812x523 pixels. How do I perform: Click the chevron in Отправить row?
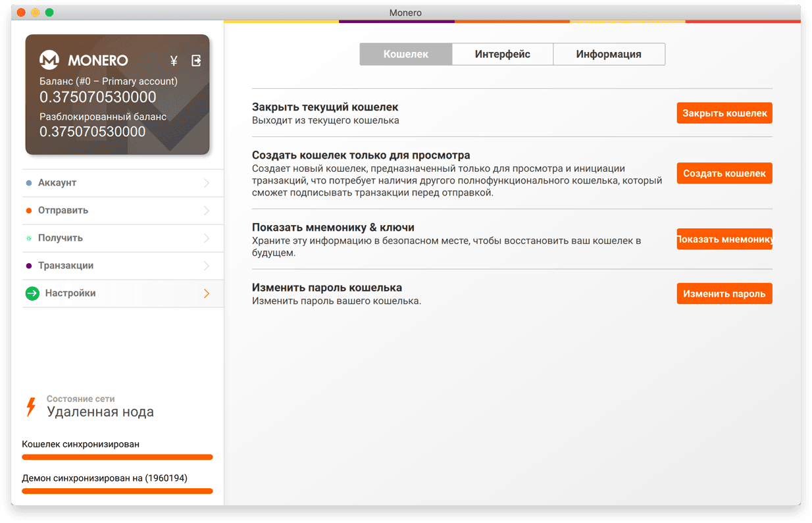(207, 211)
